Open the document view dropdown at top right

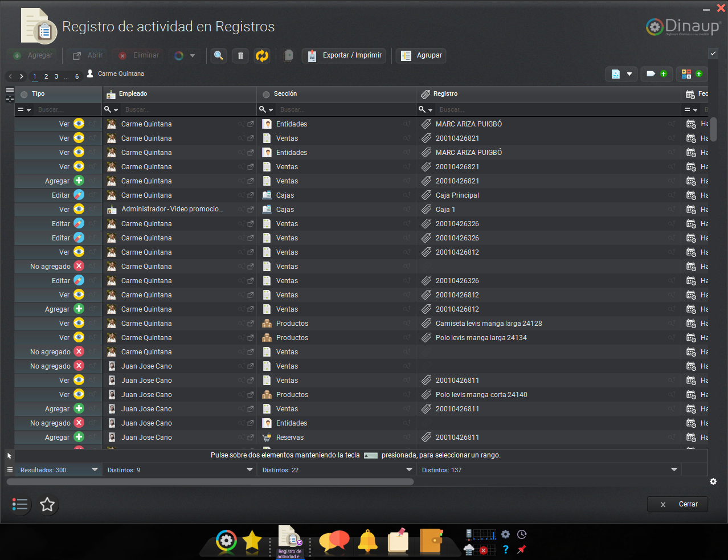621,73
